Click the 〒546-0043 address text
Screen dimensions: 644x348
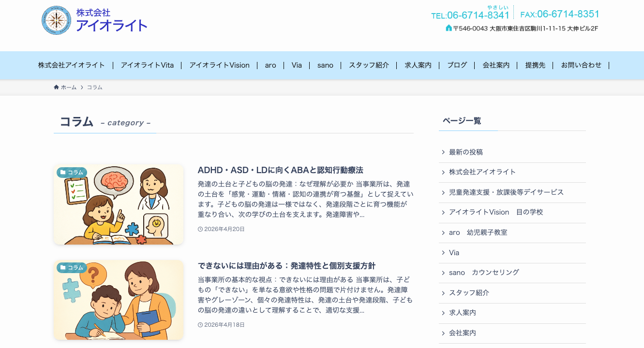[x=525, y=29]
